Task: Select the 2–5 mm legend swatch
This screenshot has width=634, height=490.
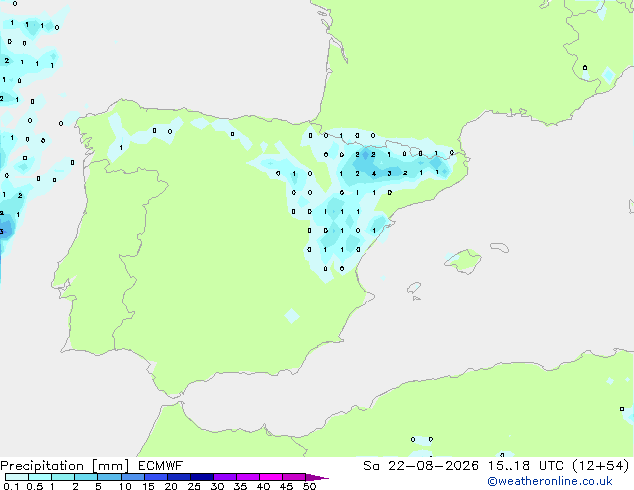Action: click(86, 477)
